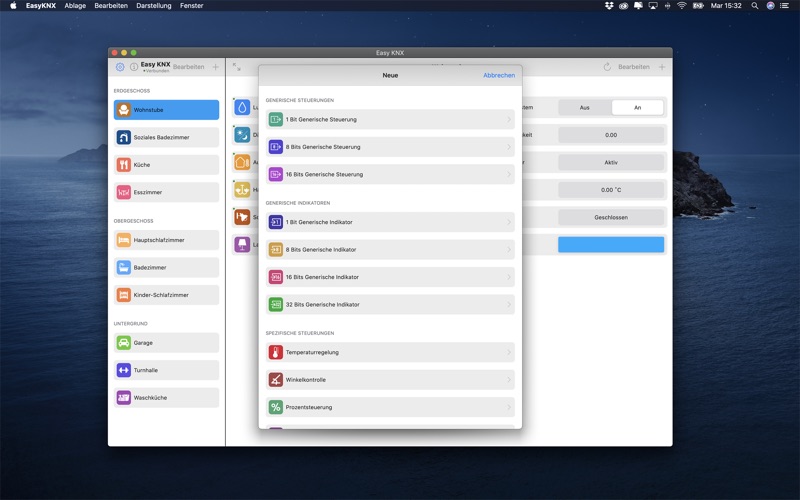Click the info icon beside Easy KNX

pyautogui.click(x=134, y=67)
